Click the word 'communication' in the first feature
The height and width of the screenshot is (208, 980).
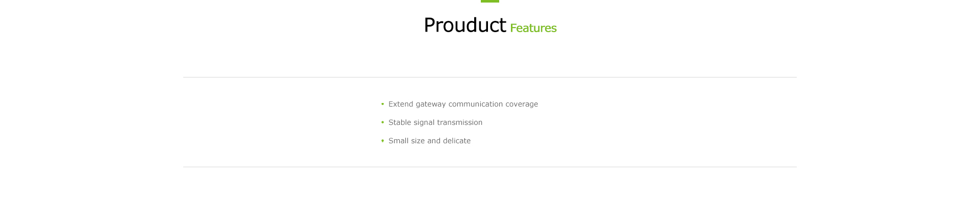(476, 104)
